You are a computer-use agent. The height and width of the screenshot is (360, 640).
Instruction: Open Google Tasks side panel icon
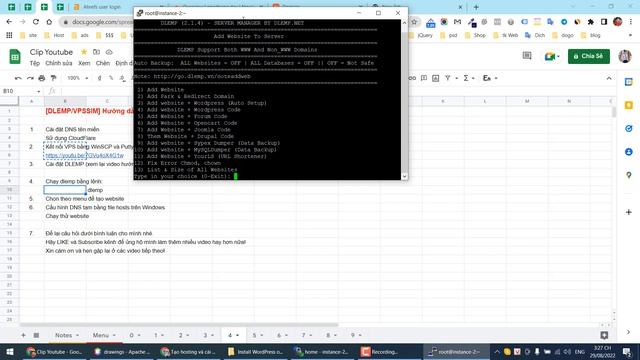point(629,129)
